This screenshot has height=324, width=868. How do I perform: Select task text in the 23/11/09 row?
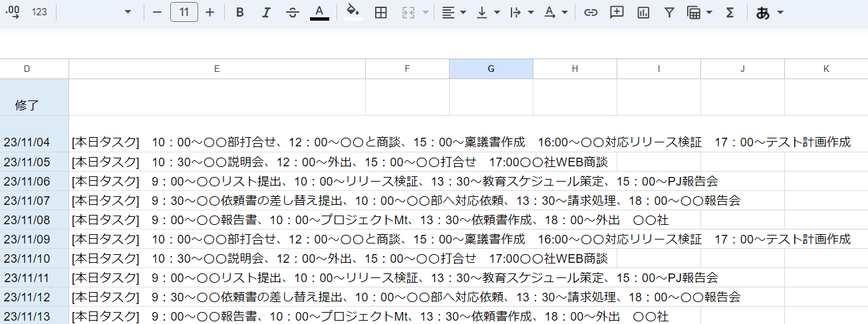click(x=461, y=239)
